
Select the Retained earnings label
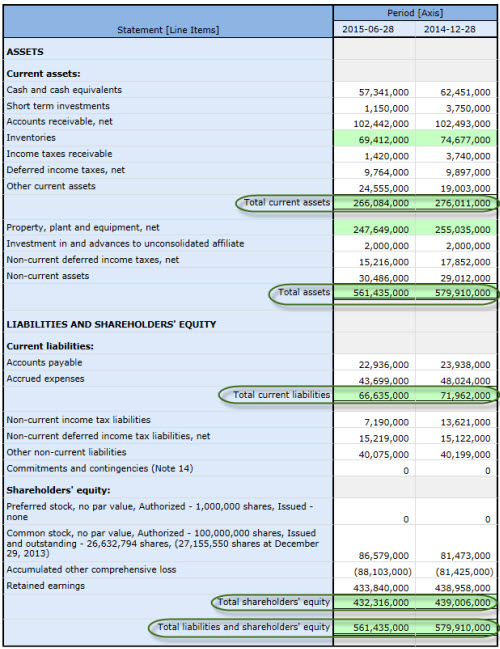click(46, 586)
